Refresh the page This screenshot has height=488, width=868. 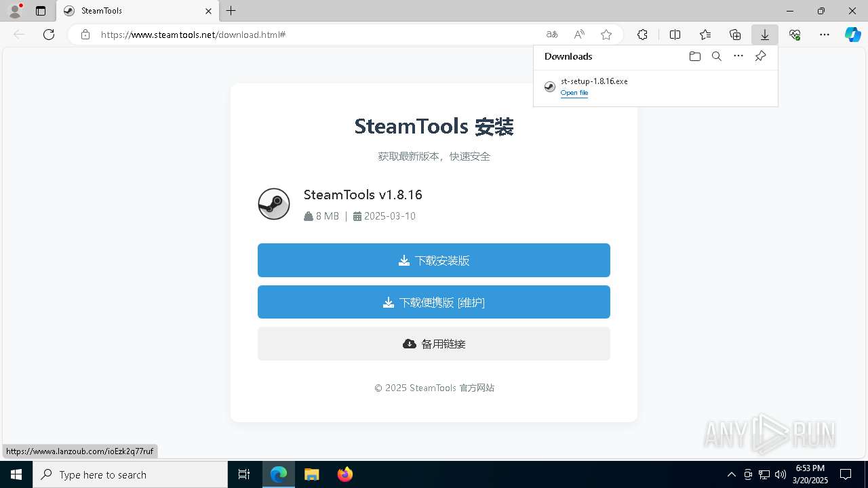[x=49, y=35]
